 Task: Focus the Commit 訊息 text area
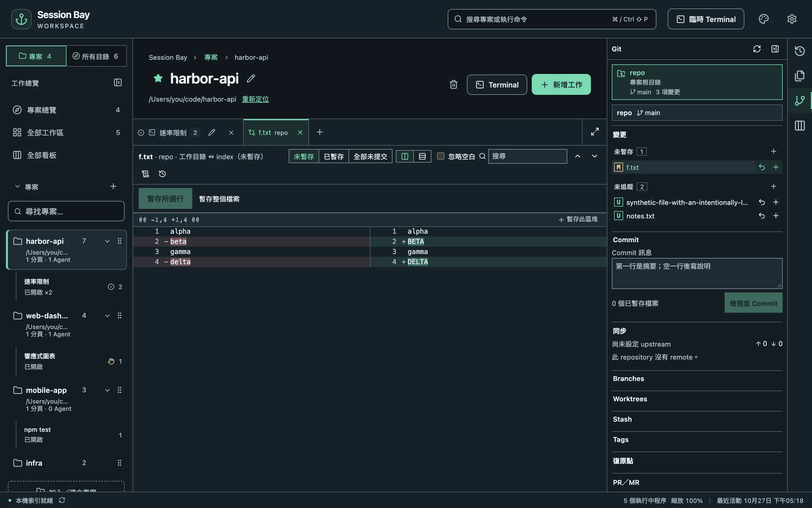coord(697,273)
